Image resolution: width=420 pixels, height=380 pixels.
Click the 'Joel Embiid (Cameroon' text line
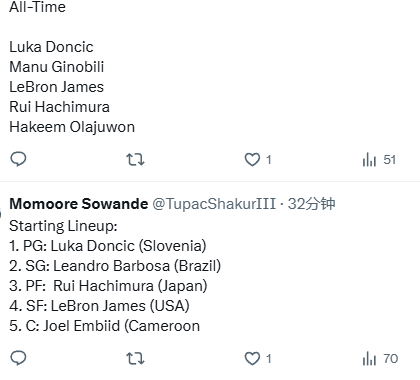pyautogui.click(x=105, y=326)
